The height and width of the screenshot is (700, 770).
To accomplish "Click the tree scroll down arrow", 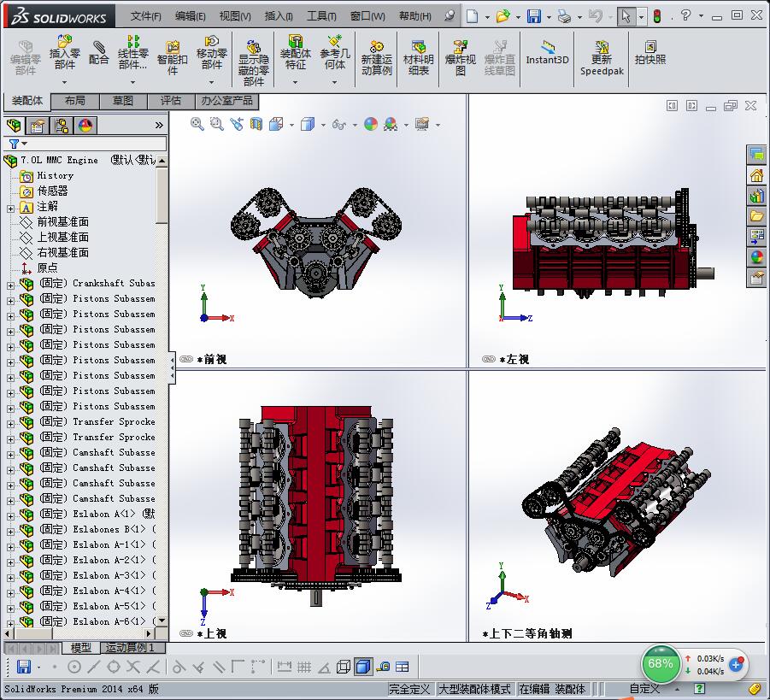I will click(x=162, y=621).
